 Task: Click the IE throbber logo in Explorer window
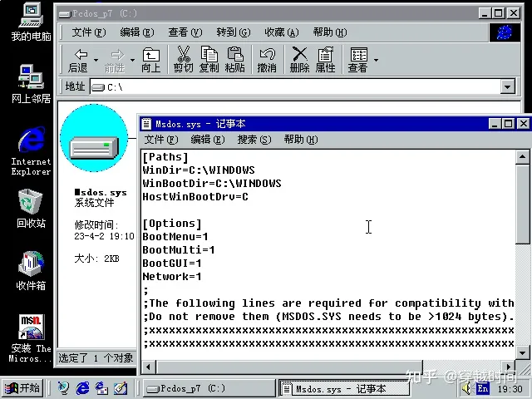tap(505, 32)
